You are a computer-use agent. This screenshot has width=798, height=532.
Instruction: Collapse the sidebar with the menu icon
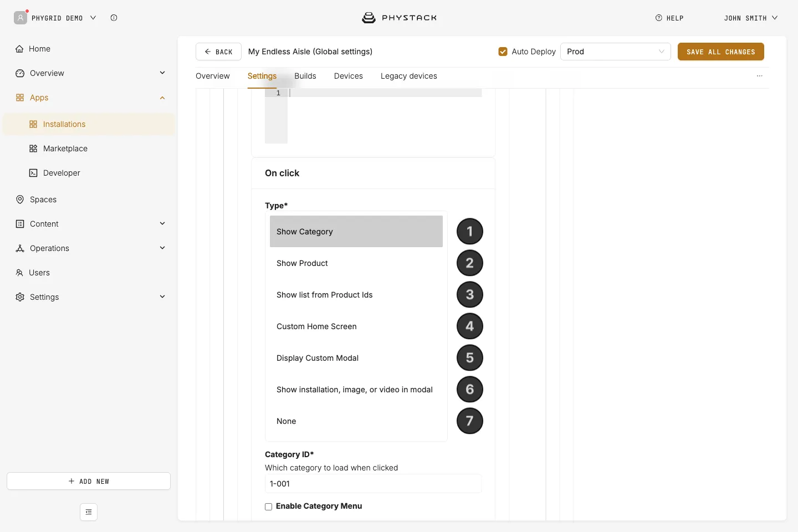click(89, 512)
